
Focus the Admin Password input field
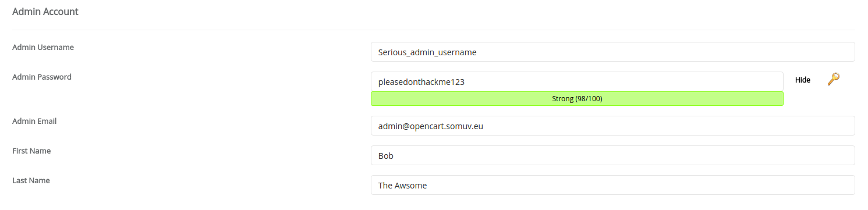[577, 81]
